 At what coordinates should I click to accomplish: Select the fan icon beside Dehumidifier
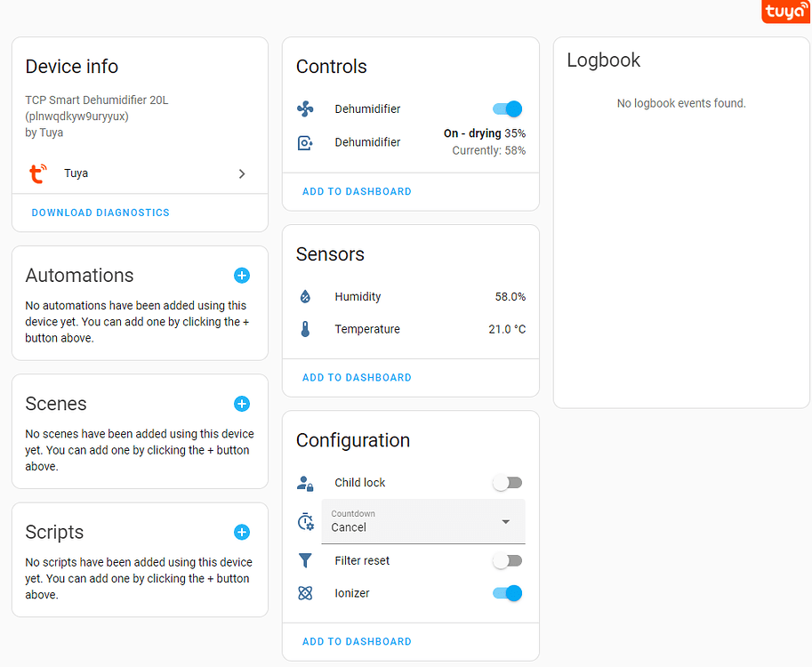305,108
